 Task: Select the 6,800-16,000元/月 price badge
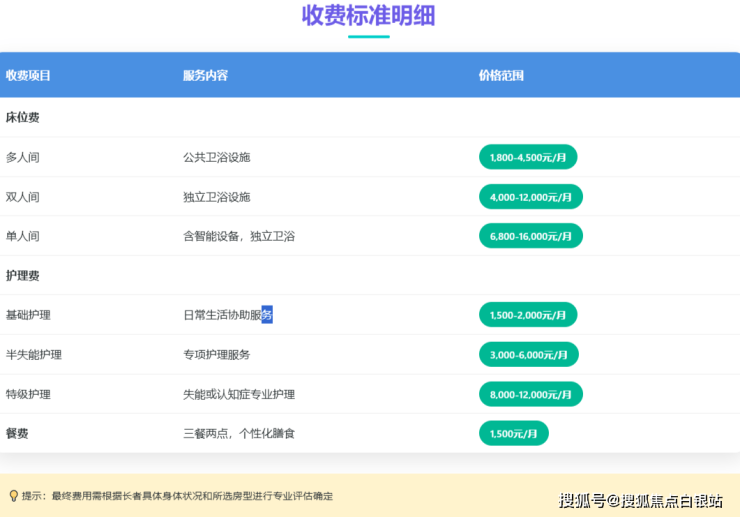click(531, 236)
